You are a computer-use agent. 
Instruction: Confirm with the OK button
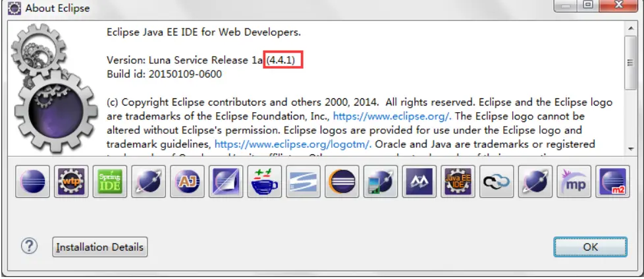pos(590,247)
